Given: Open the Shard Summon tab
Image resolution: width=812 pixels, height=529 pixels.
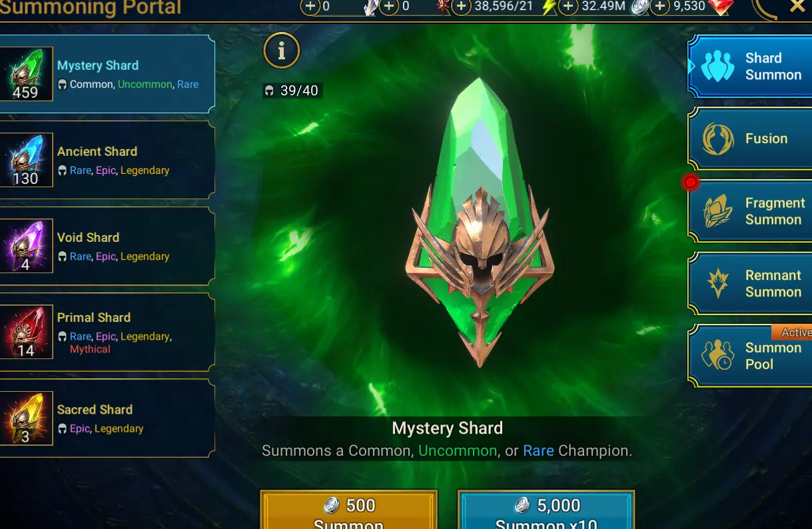Looking at the screenshot, I should [x=750, y=67].
